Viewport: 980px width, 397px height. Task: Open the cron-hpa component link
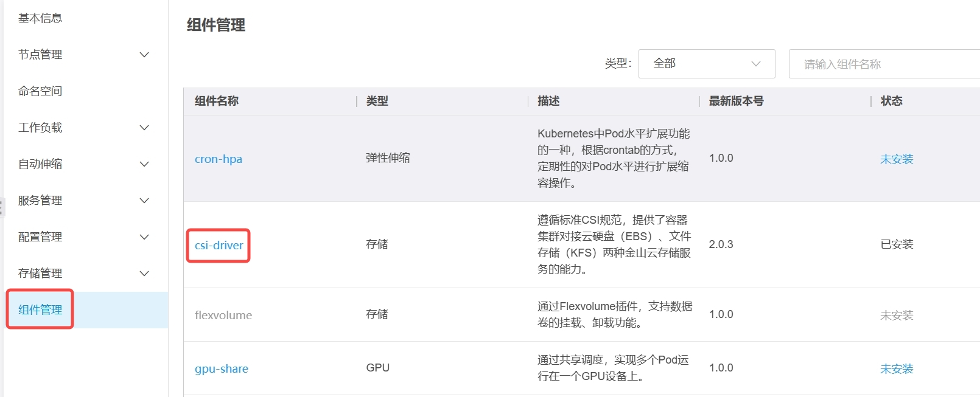click(219, 159)
